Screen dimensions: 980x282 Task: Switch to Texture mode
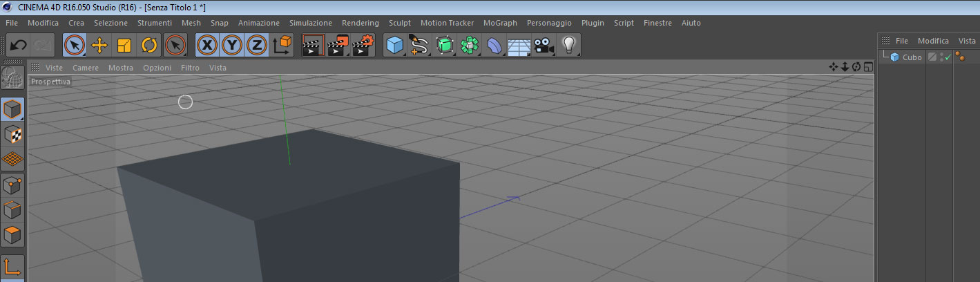(x=13, y=134)
